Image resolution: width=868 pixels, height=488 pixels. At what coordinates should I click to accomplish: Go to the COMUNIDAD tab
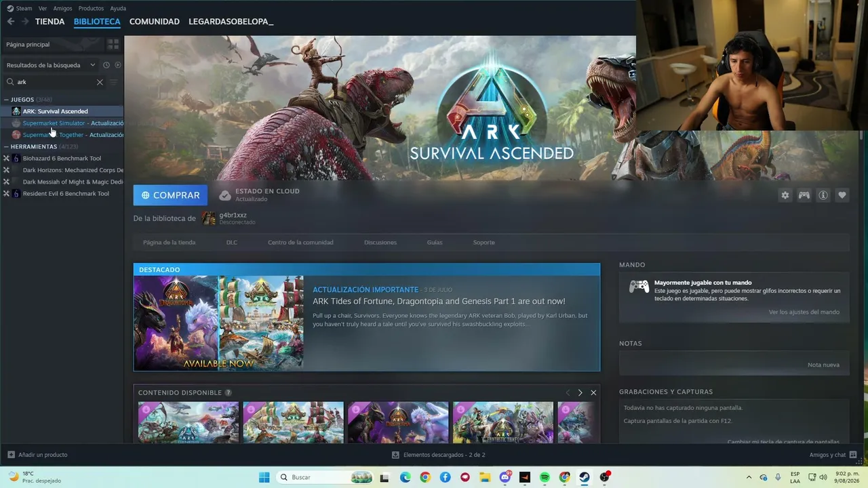pos(155,22)
